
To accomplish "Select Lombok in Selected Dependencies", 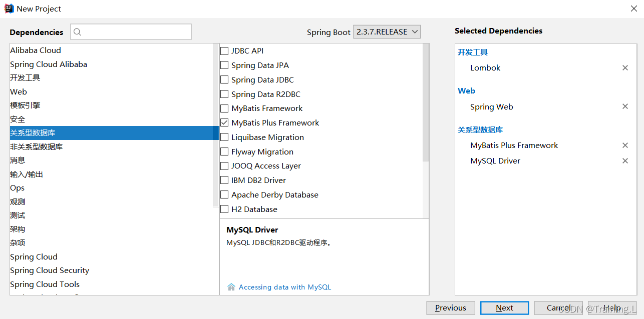I will tap(485, 68).
